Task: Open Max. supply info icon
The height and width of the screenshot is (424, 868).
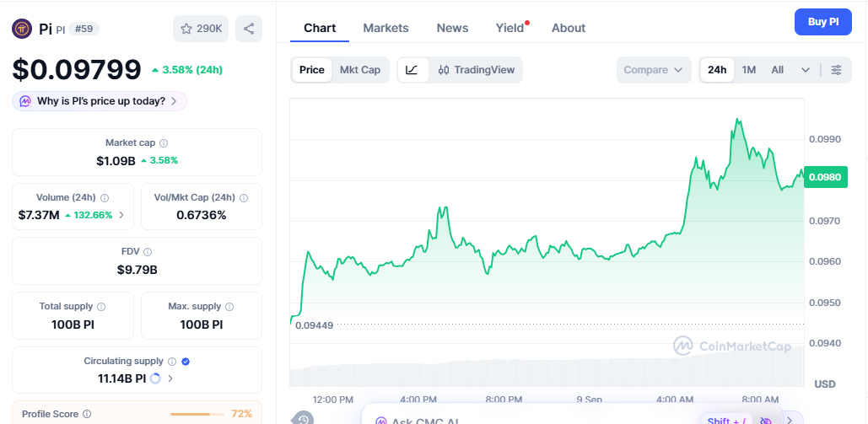Action: pos(229,306)
